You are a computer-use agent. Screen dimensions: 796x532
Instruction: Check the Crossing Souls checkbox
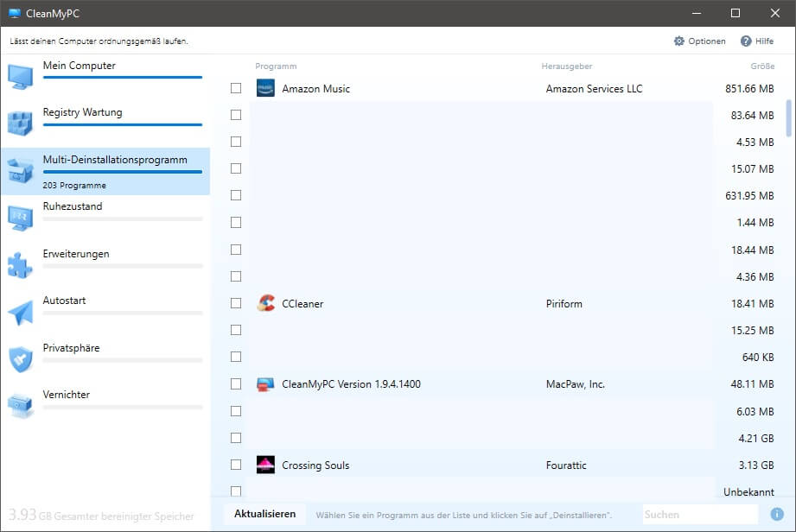(x=236, y=465)
